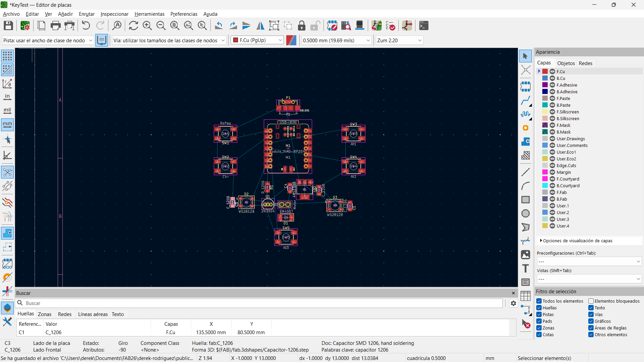Screen dimensions: 644x362
Task: Save the board with the floppy disk icon
Action: (8, 25)
